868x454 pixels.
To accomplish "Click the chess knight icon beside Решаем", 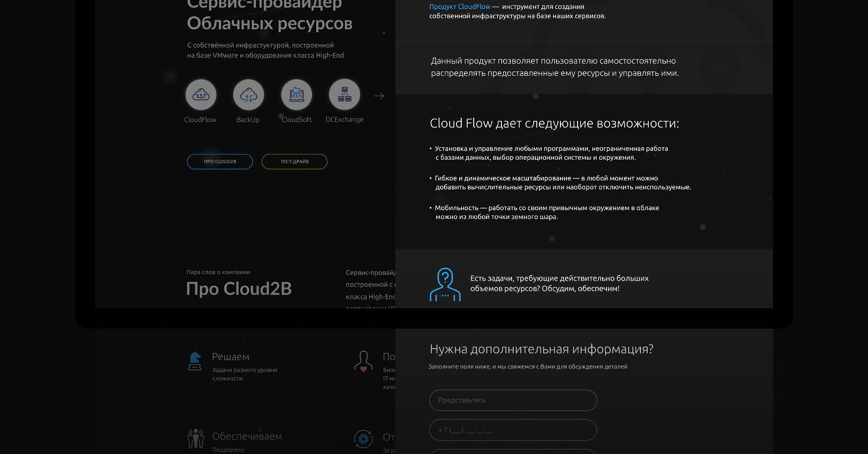I will pyautogui.click(x=195, y=360).
